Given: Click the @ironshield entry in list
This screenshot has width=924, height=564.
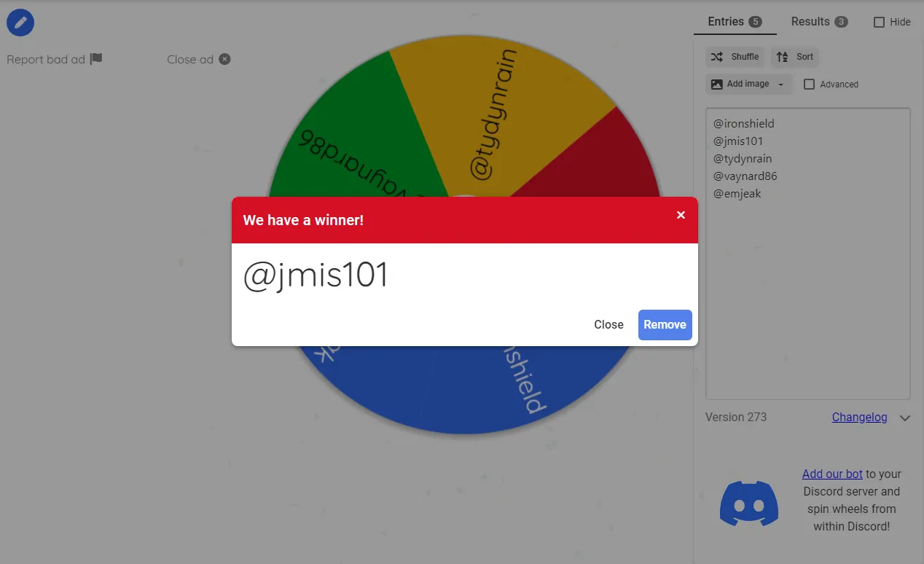Looking at the screenshot, I should [744, 124].
